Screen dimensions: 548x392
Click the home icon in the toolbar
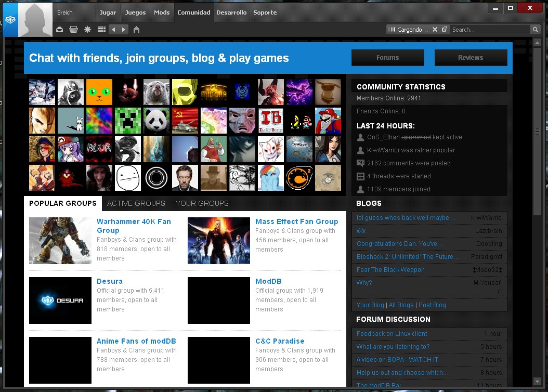[136, 30]
